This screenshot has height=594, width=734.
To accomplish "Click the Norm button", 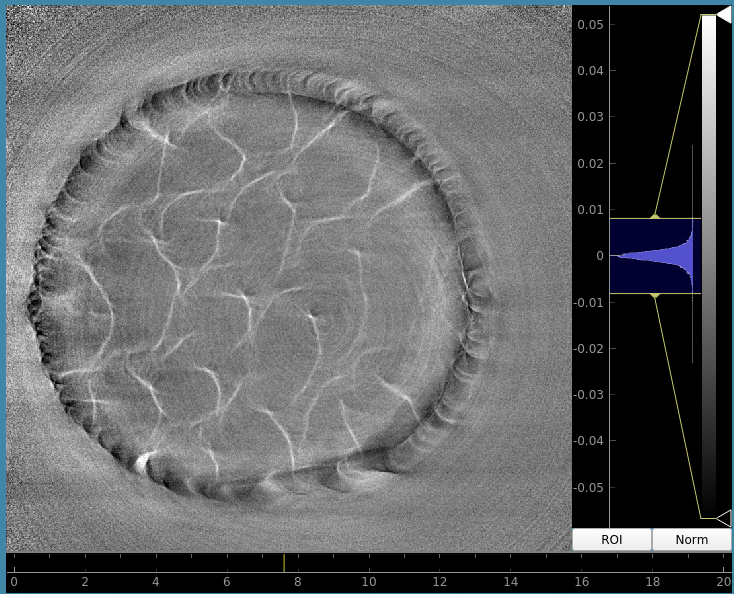I will click(692, 540).
